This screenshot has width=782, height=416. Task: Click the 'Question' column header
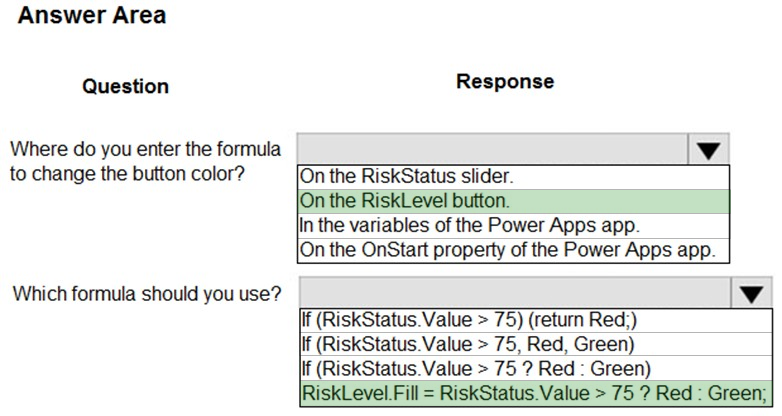tap(126, 86)
